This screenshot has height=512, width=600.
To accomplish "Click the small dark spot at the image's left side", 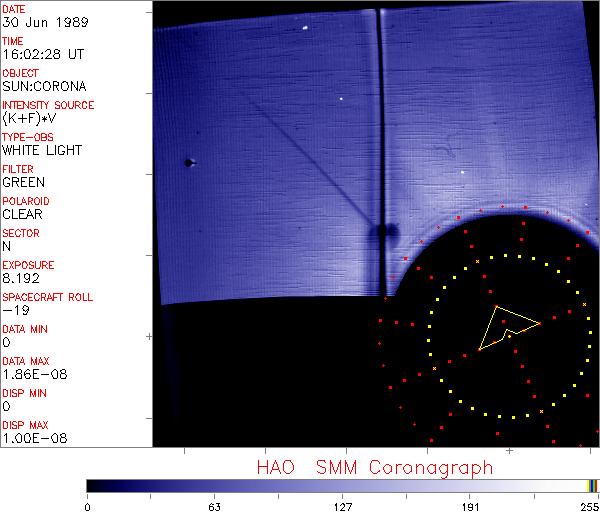I will [x=187, y=163].
